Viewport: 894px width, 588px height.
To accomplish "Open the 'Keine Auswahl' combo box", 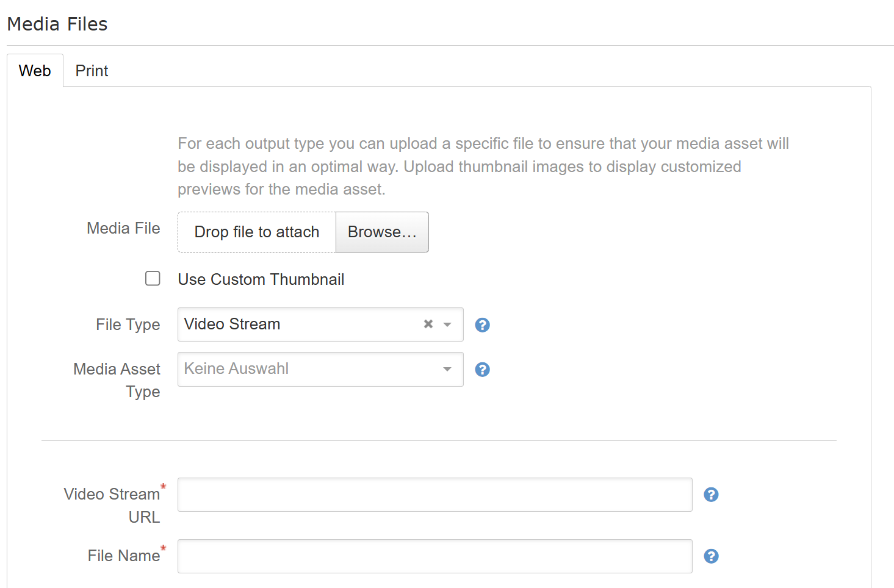I will 305,369.
